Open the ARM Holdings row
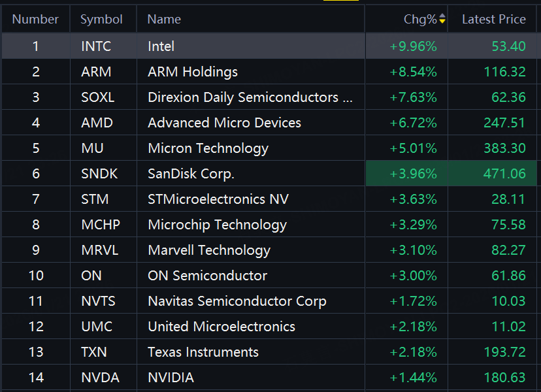 pos(193,72)
